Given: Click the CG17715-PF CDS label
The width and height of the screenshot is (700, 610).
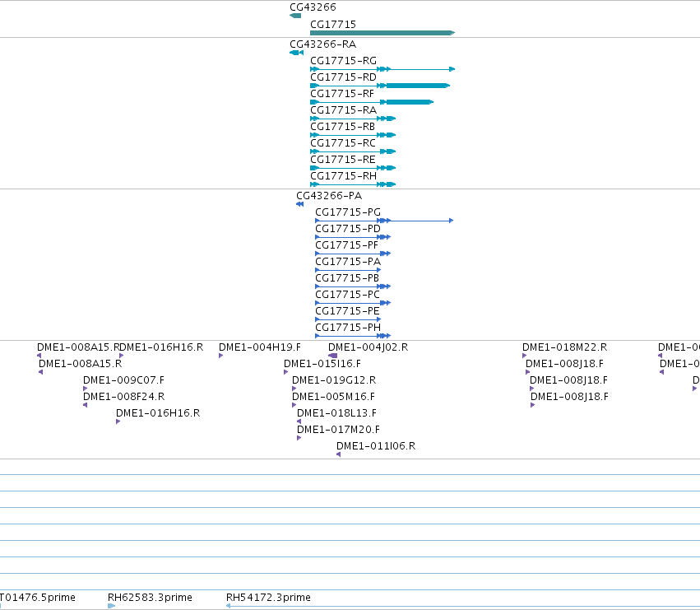Looking at the screenshot, I should click(x=346, y=245).
